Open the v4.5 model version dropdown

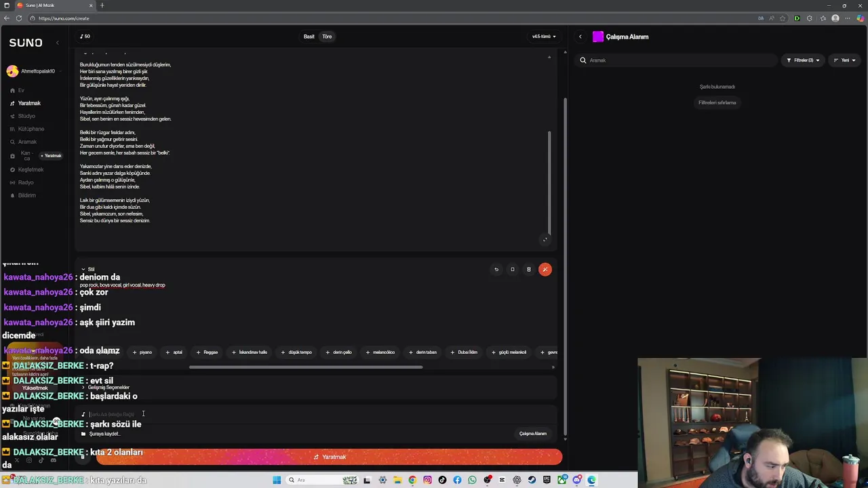coord(544,37)
